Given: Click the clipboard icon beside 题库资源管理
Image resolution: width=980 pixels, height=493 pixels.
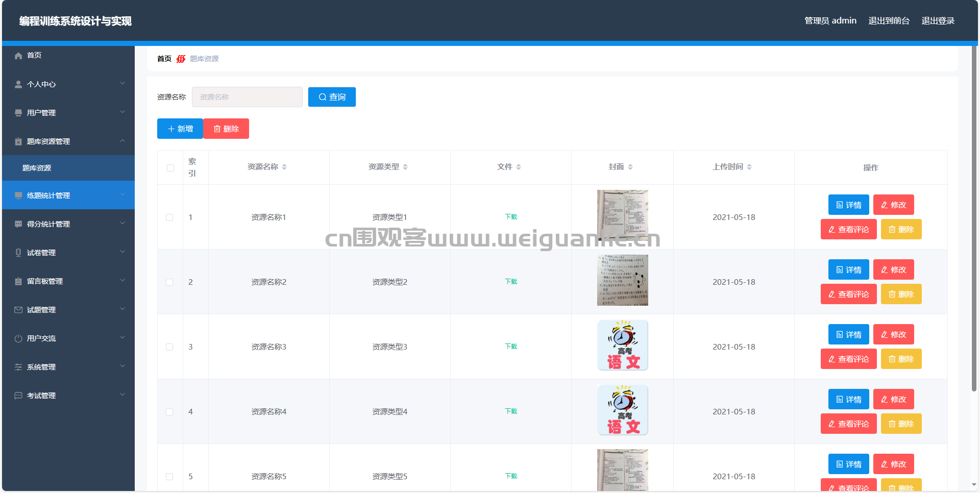Looking at the screenshot, I should click(18, 141).
